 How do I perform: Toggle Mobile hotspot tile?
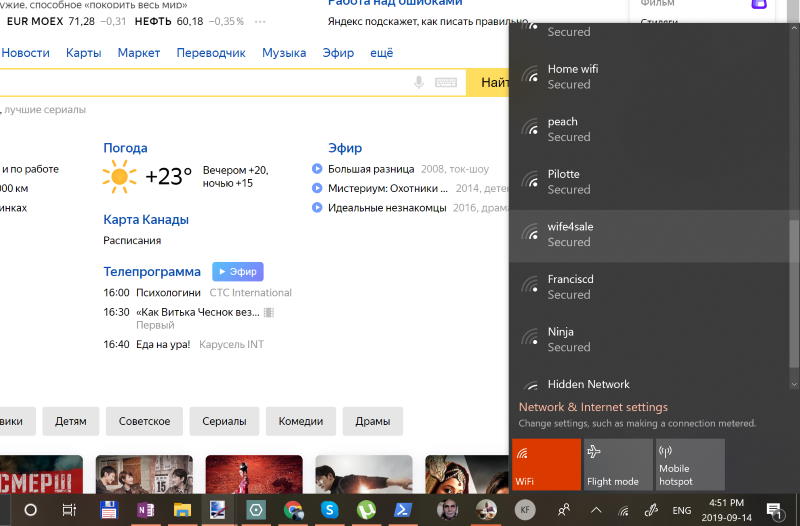(x=689, y=464)
